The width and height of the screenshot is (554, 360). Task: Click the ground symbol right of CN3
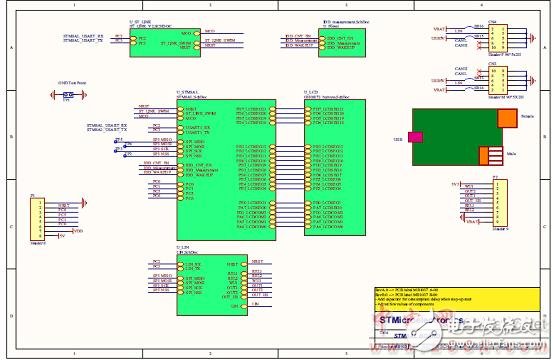532,80
